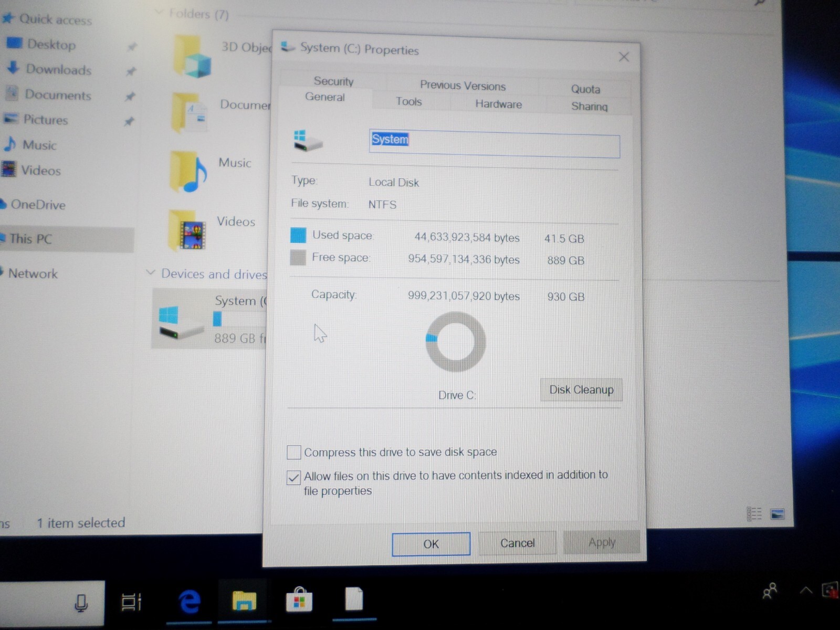Screen dimensions: 840x630
Task: Click the blue Used space color swatch
Action: [x=298, y=235]
